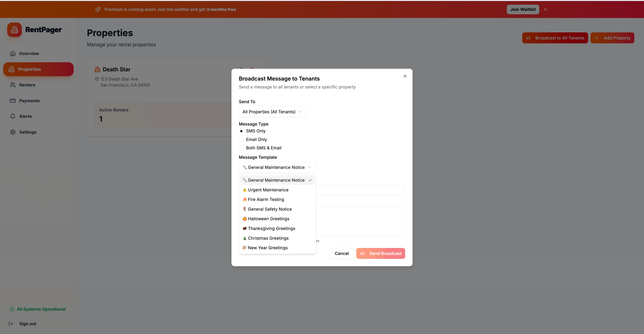Dismiss the Premium banner with X icon
Screen dimensions: 644x334
click(545, 10)
